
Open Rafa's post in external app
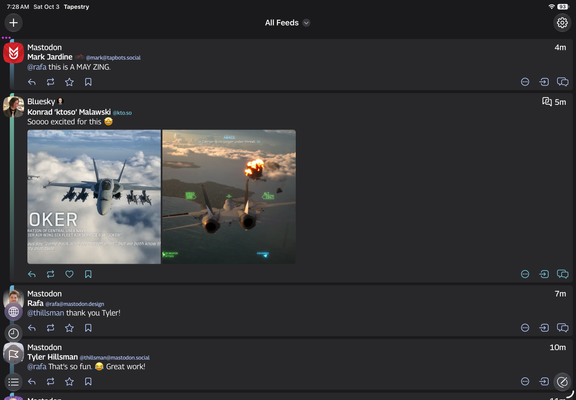click(x=544, y=328)
